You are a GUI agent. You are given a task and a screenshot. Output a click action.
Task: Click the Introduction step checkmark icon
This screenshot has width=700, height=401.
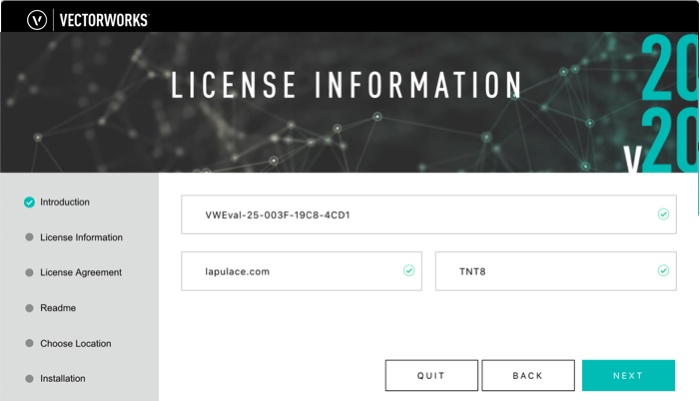coord(29,202)
